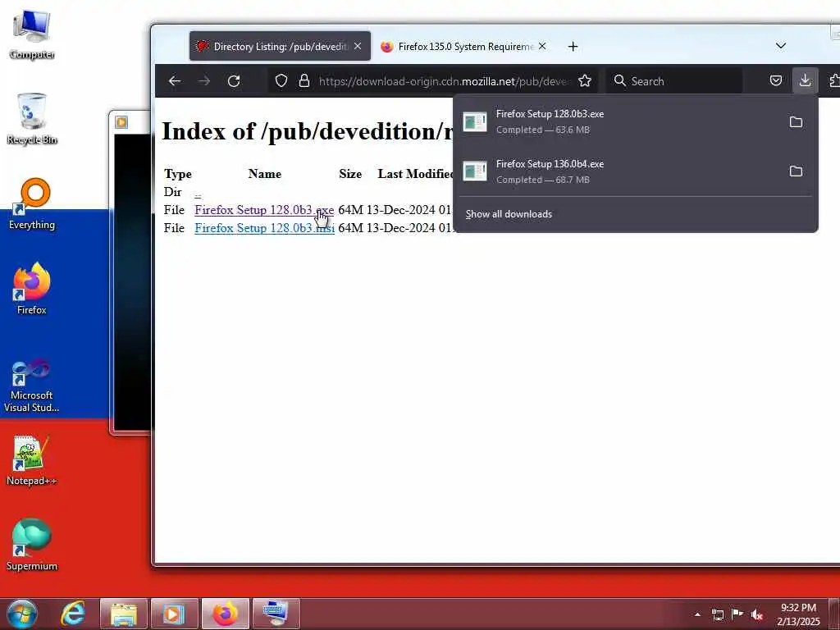Open the parent directory '..' link

tap(198, 194)
